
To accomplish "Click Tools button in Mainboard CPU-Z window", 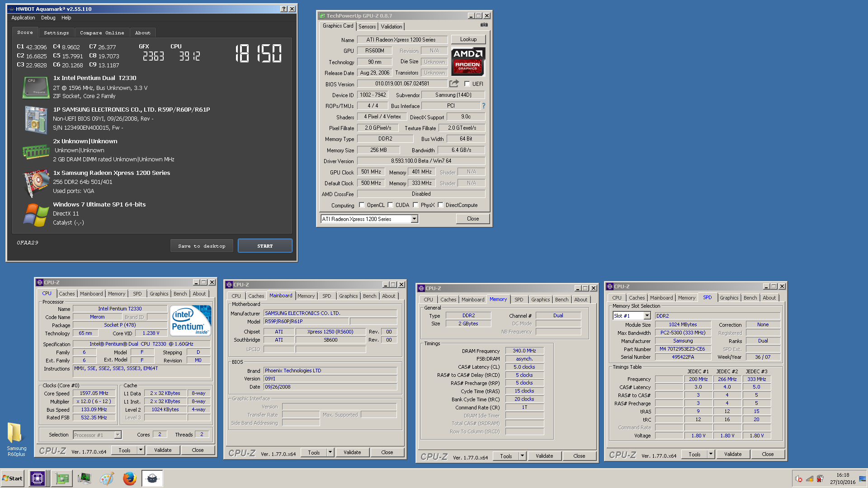I will coord(314,452).
